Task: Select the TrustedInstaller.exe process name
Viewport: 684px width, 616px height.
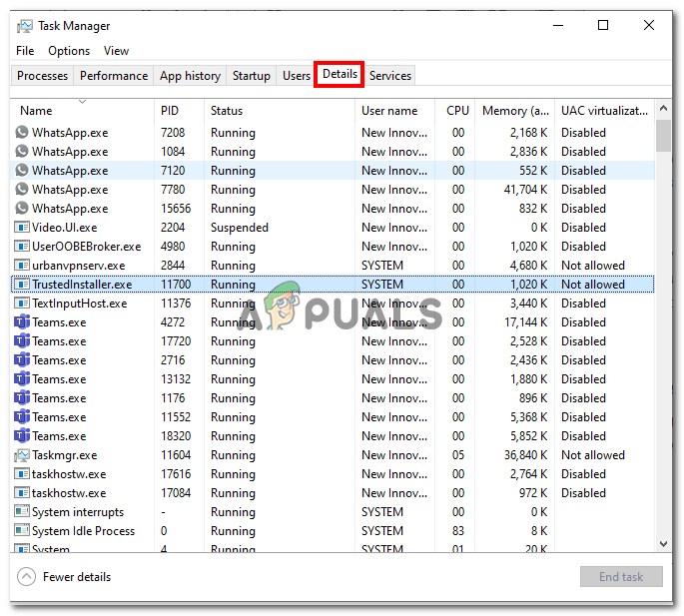Action: pos(82,285)
